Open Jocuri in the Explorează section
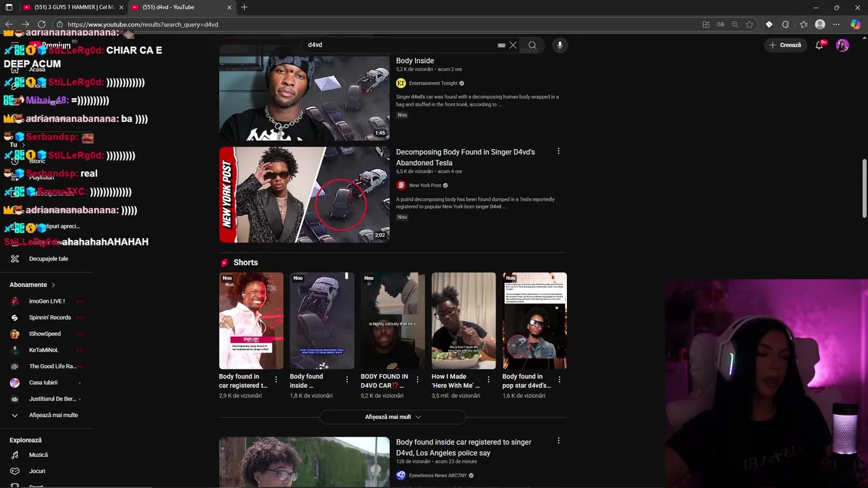Viewport: 868px width, 488px height. click(37, 471)
